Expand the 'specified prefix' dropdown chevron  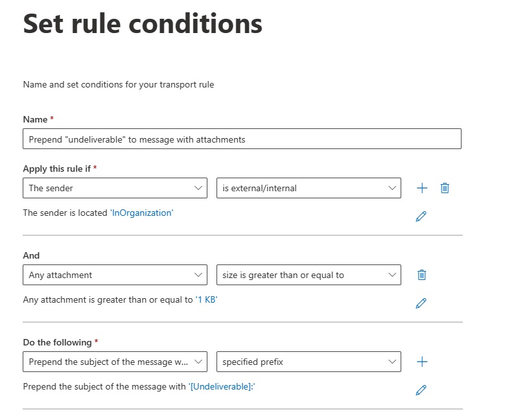pyautogui.click(x=392, y=362)
